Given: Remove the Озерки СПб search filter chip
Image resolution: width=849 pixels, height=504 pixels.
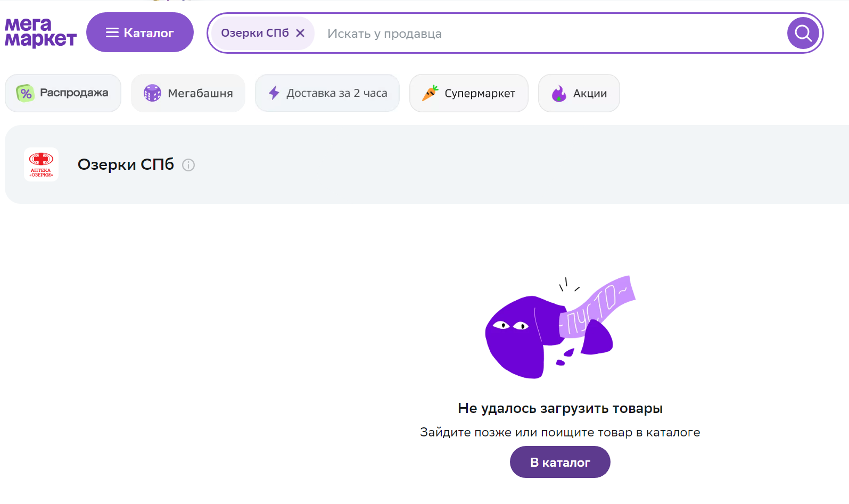Looking at the screenshot, I should coord(300,33).
